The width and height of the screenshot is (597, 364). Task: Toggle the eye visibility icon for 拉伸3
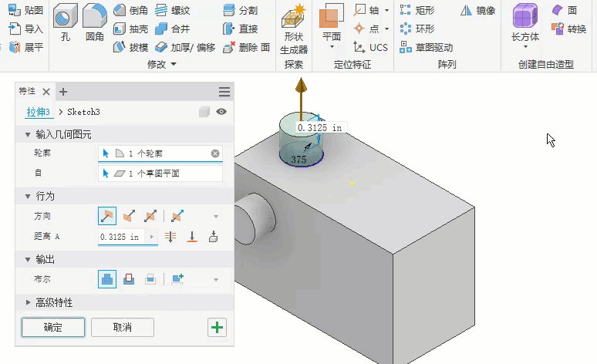coord(221,112)
